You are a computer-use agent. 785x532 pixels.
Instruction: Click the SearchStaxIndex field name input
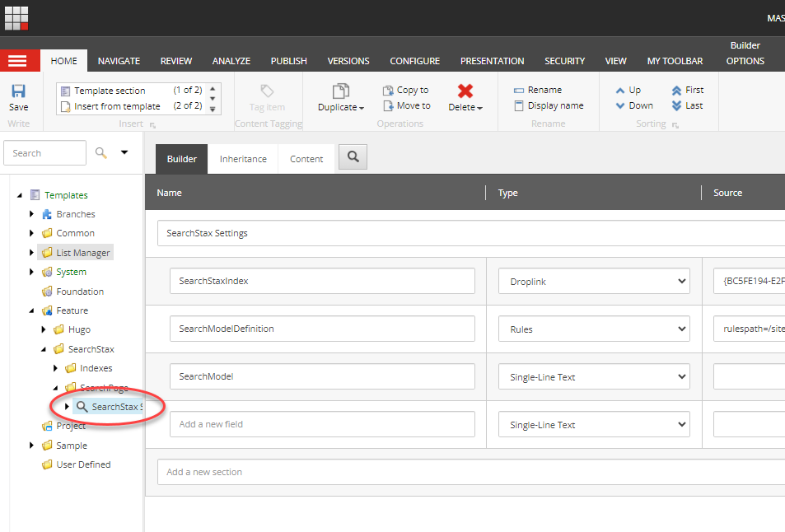tap(322, 281)
